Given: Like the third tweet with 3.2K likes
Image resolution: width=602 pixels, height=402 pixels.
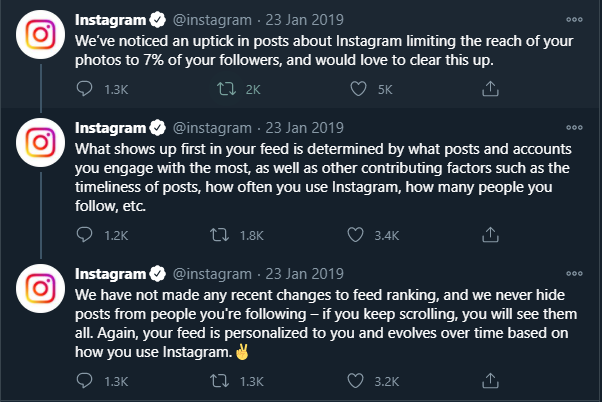Looking at the screenshot, I should coord(354,381).
